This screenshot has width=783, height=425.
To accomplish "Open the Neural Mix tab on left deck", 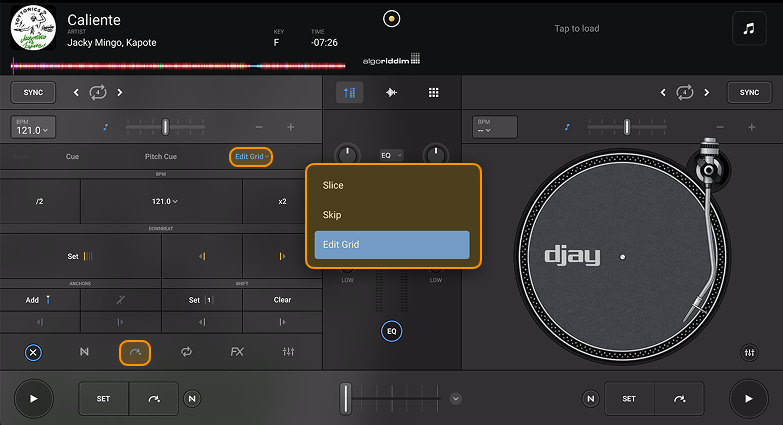I will [x=84, y=352].
